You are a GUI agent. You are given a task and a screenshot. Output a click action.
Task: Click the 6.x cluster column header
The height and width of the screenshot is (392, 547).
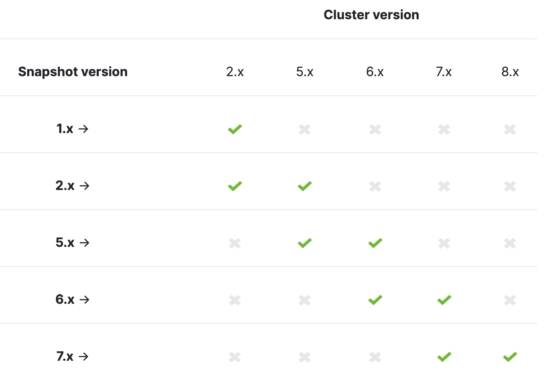click(375, 72)
